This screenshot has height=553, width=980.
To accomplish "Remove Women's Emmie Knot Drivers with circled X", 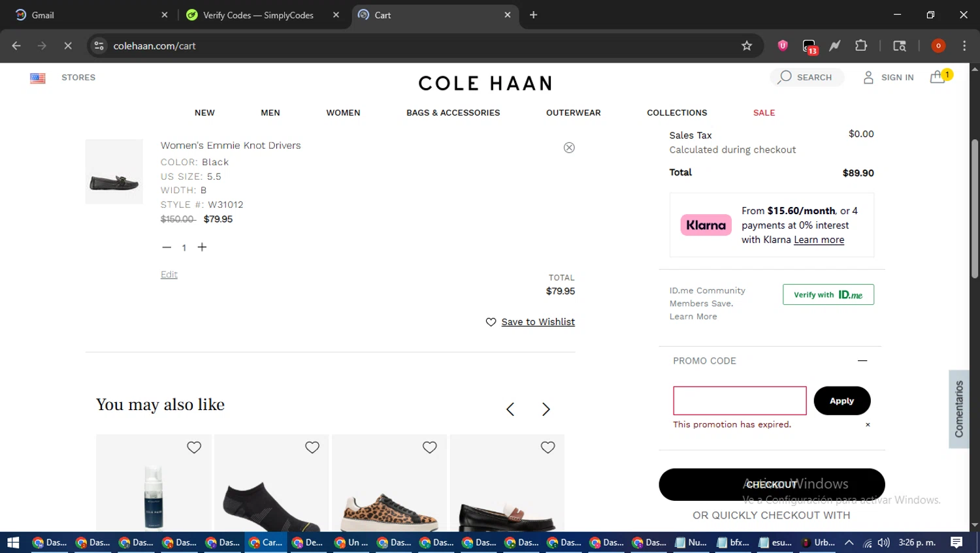I will click(569, 148).
